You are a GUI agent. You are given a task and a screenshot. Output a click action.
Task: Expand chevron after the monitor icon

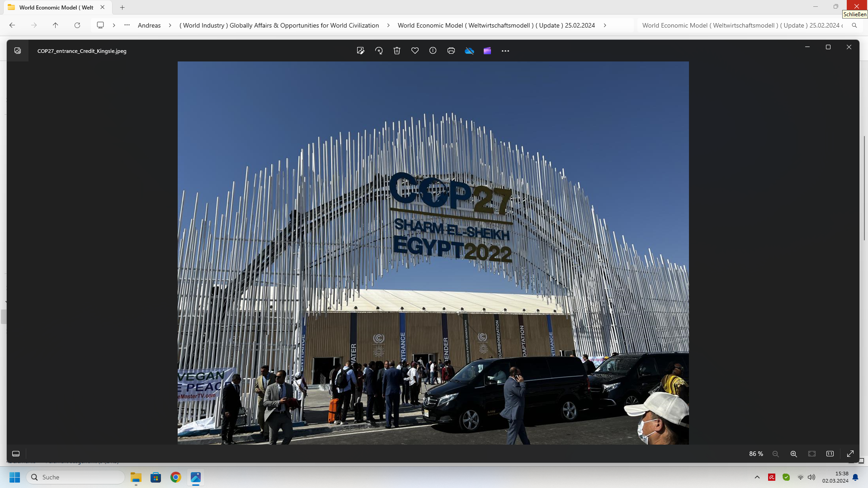pos(114,25)
